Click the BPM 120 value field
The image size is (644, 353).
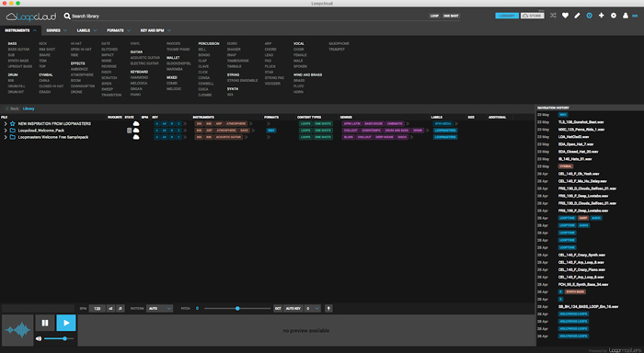click(x=97, y=308)
